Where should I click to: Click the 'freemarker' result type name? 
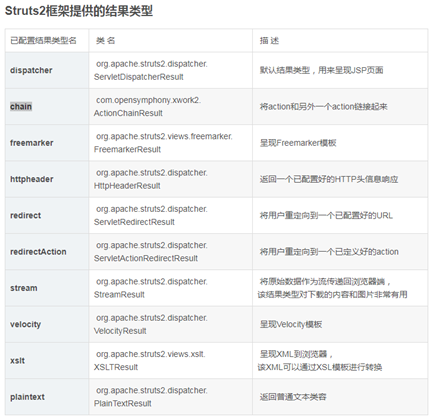pyautogui.click(x=31, y=143)
